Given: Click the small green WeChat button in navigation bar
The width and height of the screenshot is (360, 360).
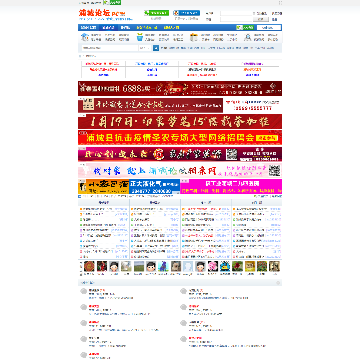Looking at the screenshot, I should [245, 27].
